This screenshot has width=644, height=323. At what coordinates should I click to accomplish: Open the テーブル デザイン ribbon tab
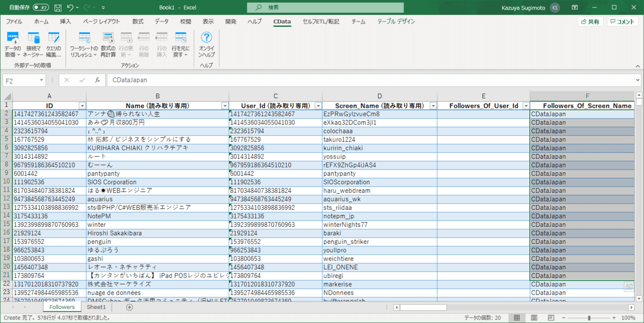(396, 21)
